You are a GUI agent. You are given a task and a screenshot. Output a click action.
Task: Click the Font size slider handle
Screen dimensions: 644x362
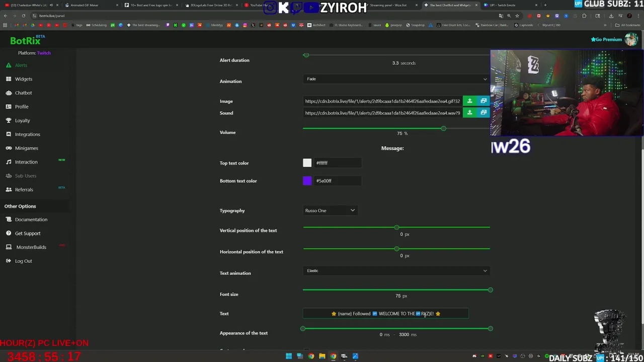pos(491,290)
